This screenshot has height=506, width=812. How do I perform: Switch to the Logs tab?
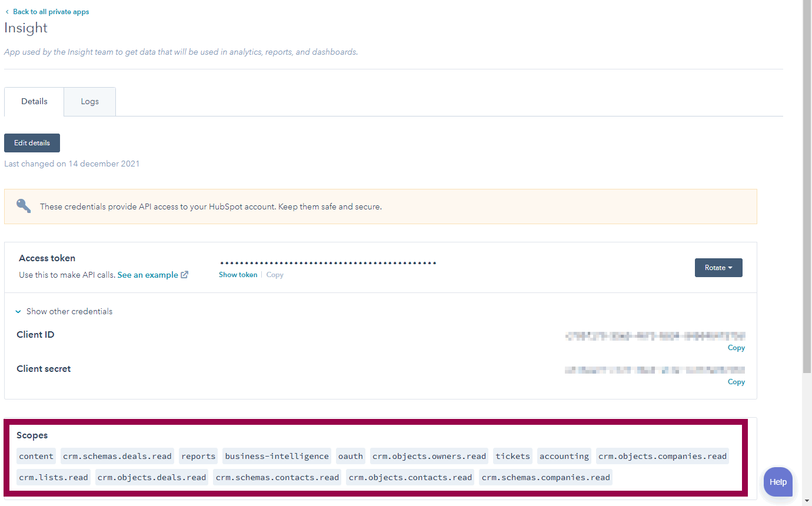(x=89, y=101)
